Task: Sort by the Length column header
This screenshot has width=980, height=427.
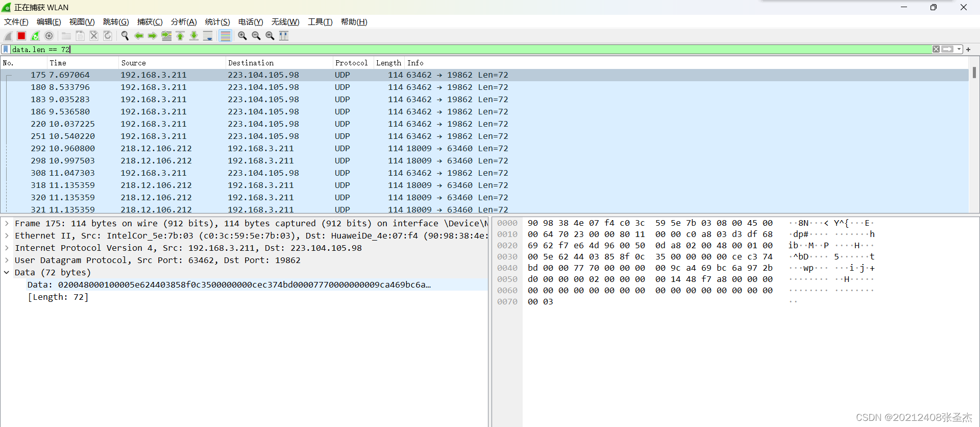Action: tap(389, 63)
